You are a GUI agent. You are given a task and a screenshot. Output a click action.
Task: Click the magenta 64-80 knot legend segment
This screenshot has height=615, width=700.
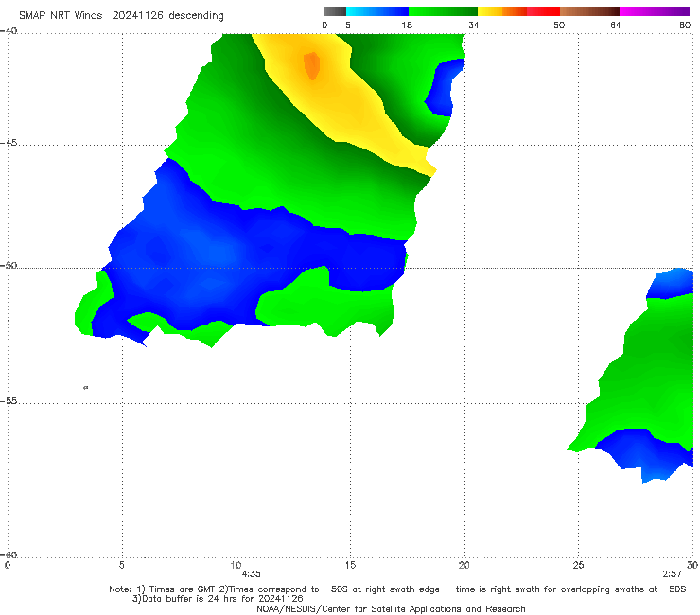point(655,11)
